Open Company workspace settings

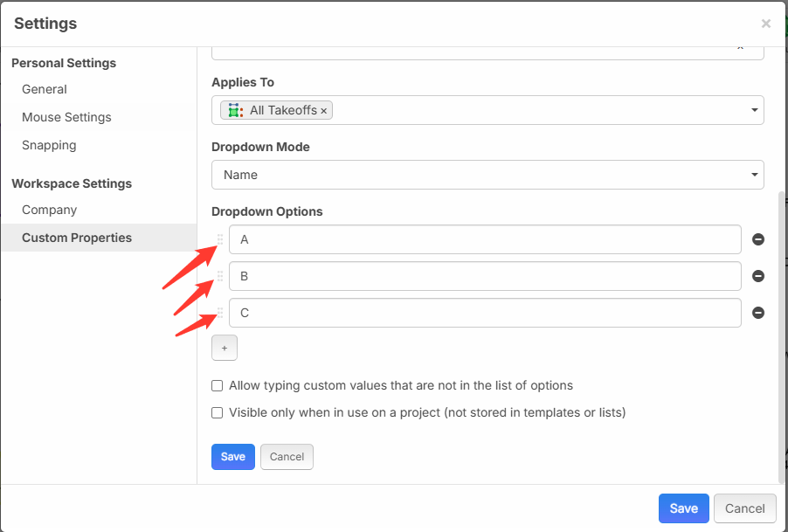click(x=49, y=210)
